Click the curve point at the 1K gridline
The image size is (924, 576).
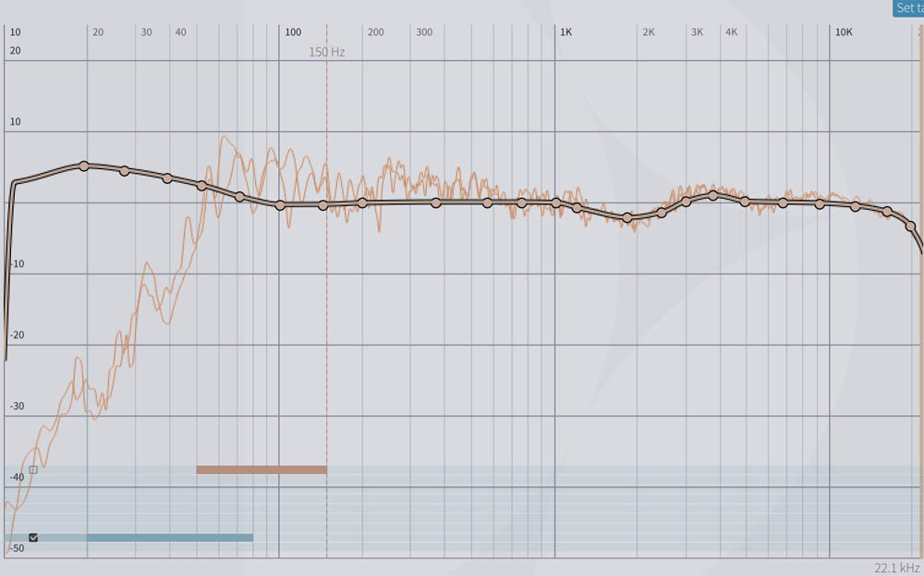556,202
